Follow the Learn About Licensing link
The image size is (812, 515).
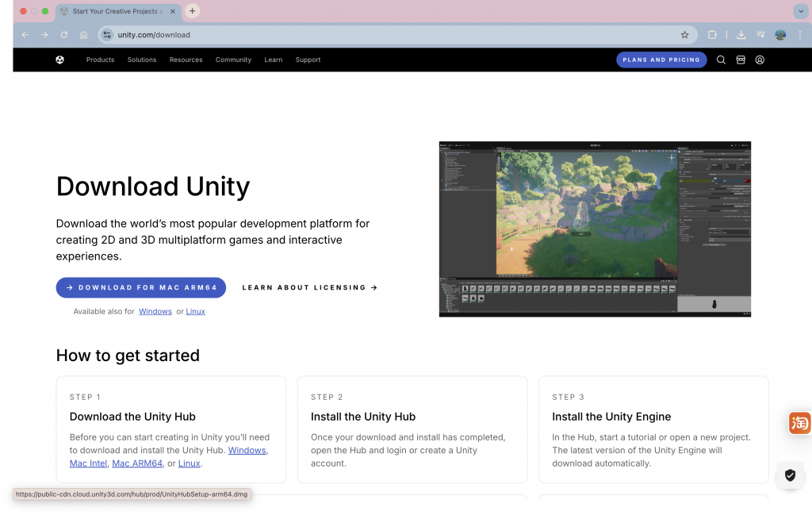pyautogui.click(x=310, y=287)
